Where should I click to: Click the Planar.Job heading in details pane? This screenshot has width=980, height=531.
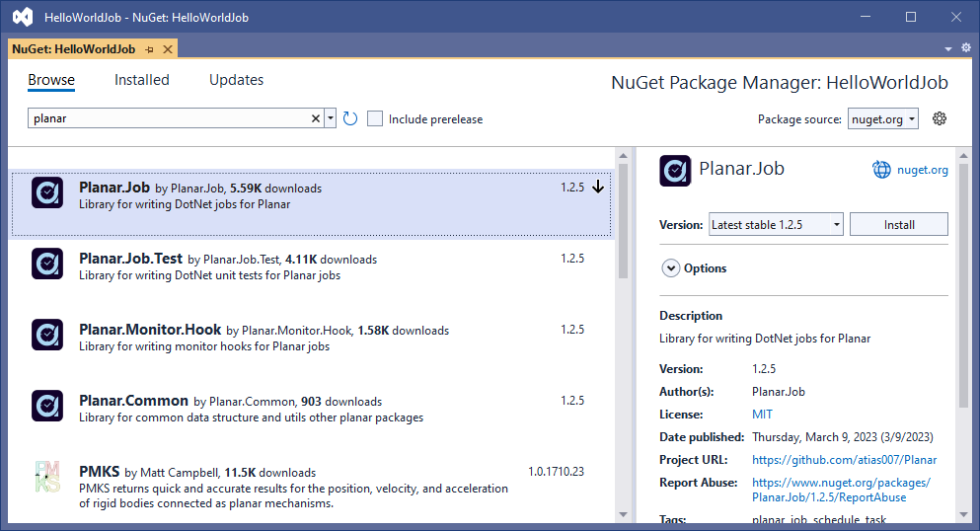(741, 169)
